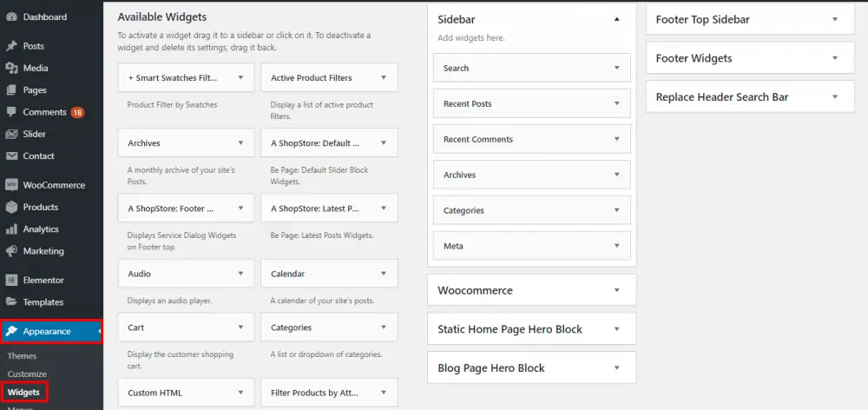Viewport: 868px width, 410px height.
Task: Open the Analytics link
Action: click(x=41, y=228)
